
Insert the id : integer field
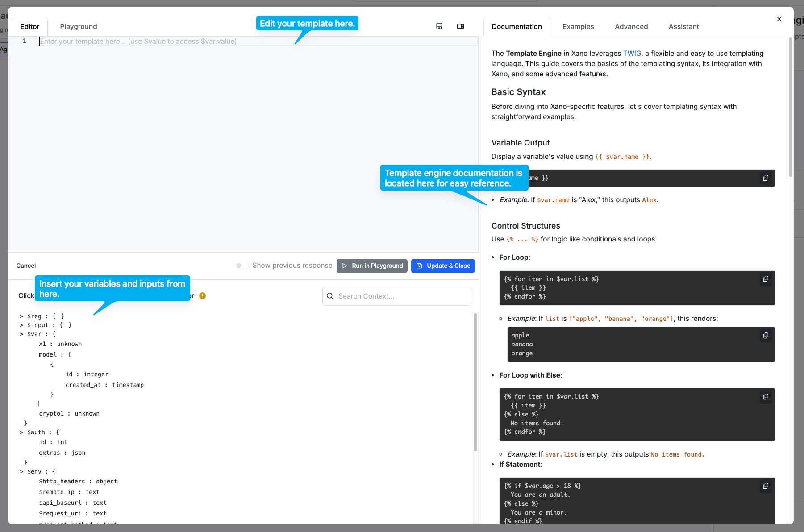point(87,374)
